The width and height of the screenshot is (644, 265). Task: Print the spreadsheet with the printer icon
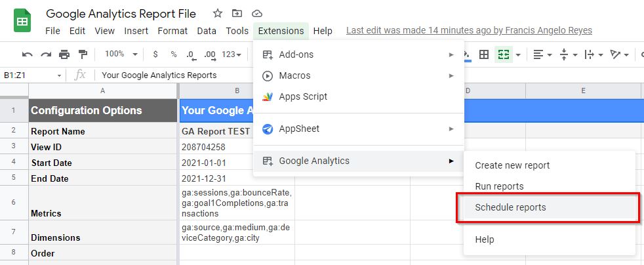tap(64, 54)
